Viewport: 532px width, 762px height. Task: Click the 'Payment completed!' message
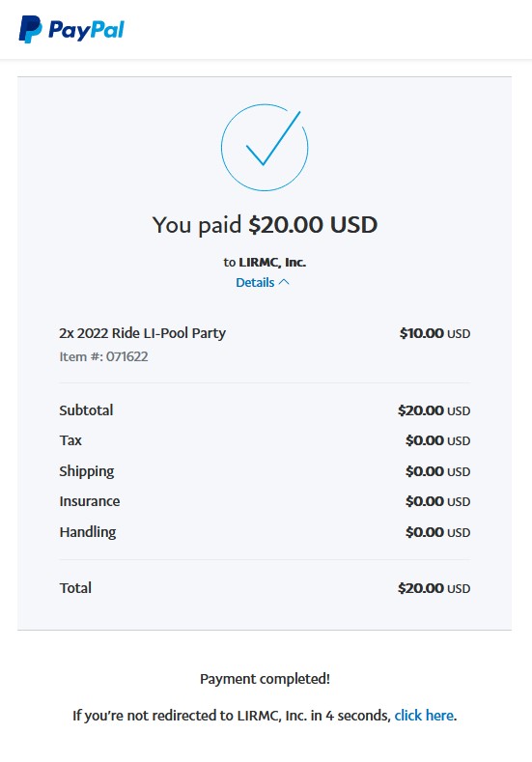pyautogui.click(x=265, y=679)
